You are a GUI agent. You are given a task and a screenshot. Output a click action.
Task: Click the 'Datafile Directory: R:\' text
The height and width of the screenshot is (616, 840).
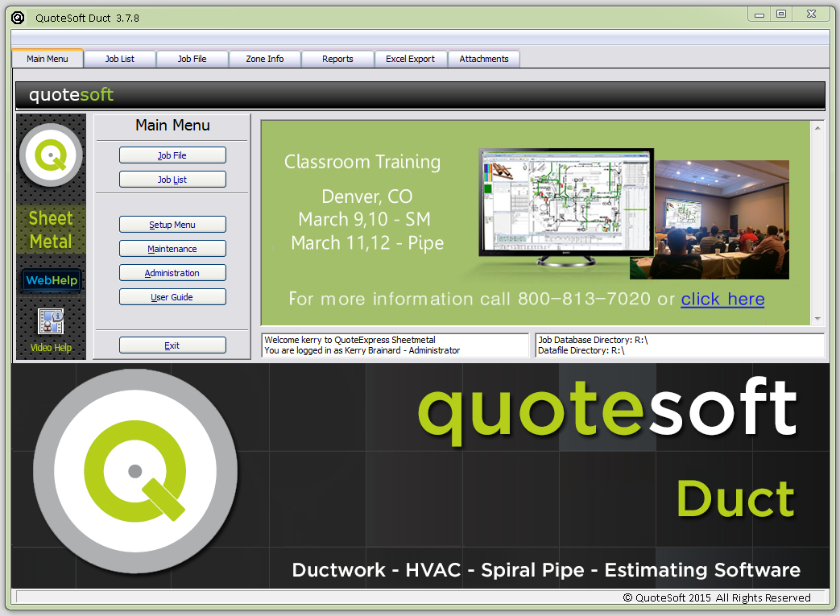(x=581, y=350)
